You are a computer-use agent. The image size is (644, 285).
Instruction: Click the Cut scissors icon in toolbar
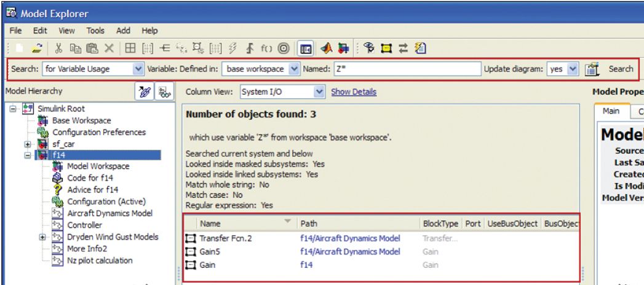coord(59,48)
